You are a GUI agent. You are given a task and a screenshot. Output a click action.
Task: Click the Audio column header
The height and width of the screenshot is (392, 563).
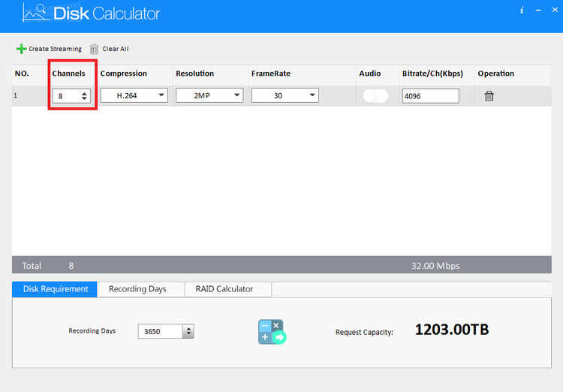370,74
